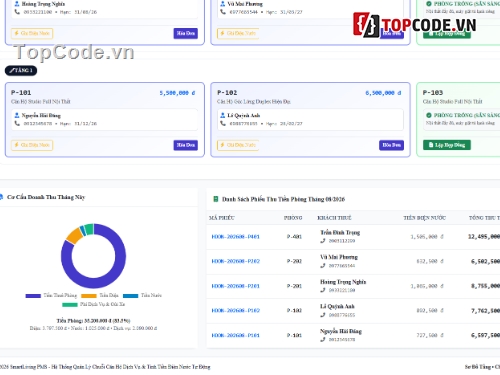Open invoice code link in Hoàng Trọng Nghĩa row
500x375 pixels.
point(236,286)
